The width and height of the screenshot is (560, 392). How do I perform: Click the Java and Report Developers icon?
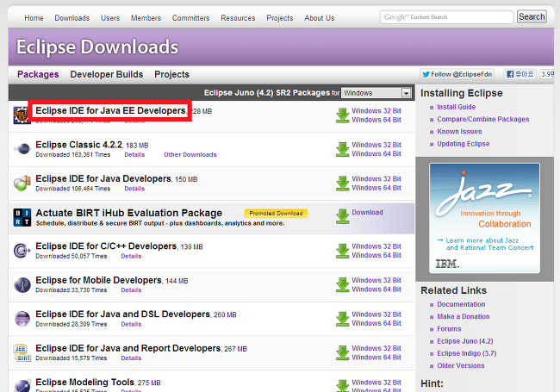[x=22, y=352]
